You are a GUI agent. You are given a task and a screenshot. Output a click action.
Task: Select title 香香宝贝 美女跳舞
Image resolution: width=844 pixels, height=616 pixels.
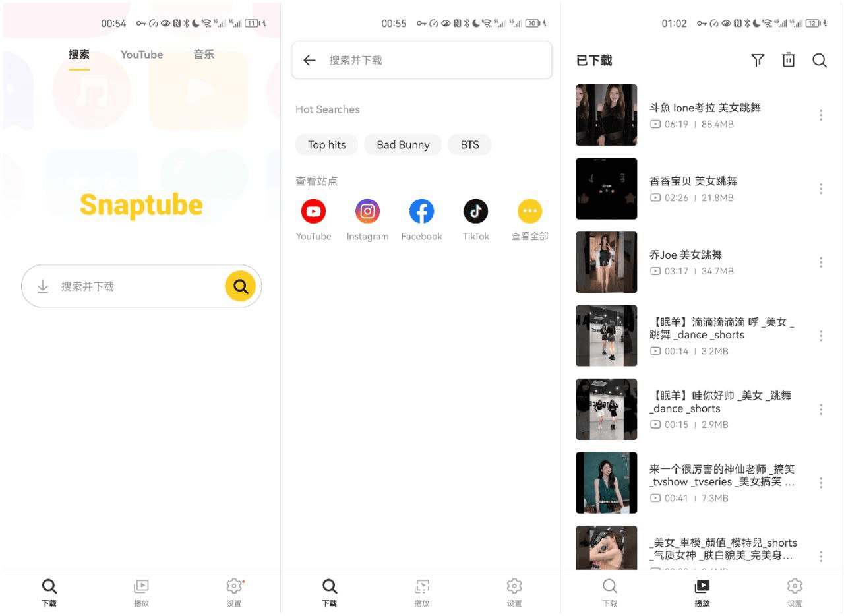(693, 181)
